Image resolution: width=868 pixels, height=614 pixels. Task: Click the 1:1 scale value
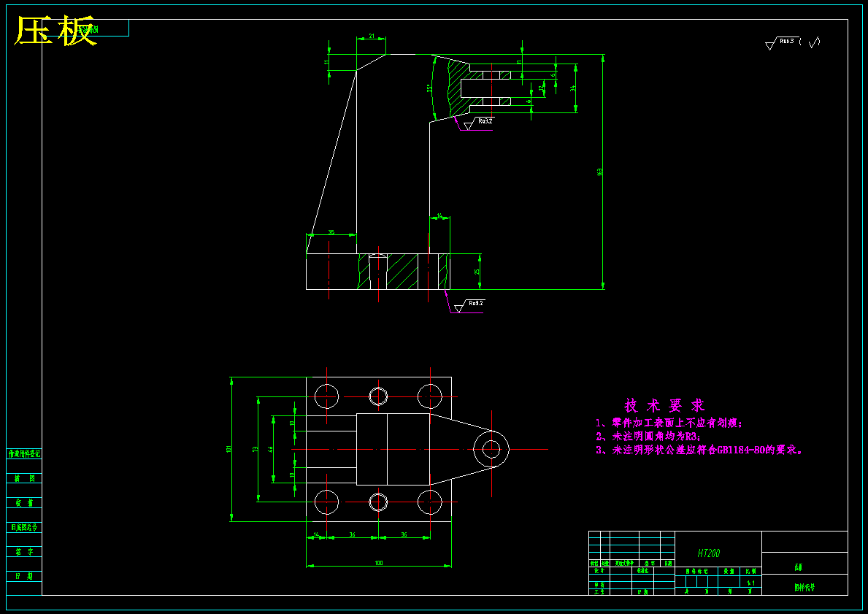point(750,583)
